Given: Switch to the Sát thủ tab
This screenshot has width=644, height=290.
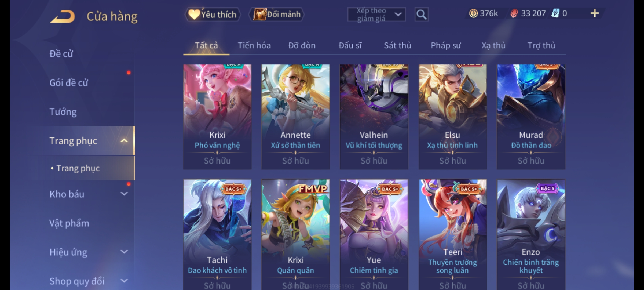Looking at the screenshot, I should click(397, 45).
